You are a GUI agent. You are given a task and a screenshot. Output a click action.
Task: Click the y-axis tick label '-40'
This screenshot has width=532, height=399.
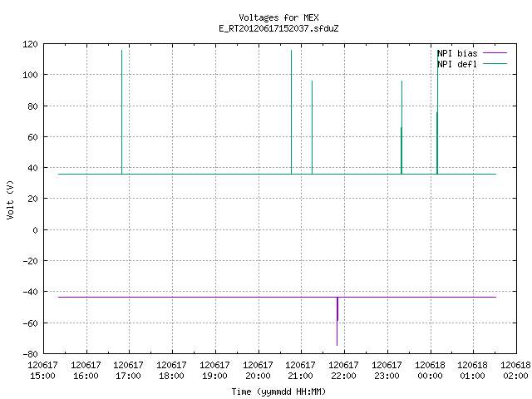[30, 292]
